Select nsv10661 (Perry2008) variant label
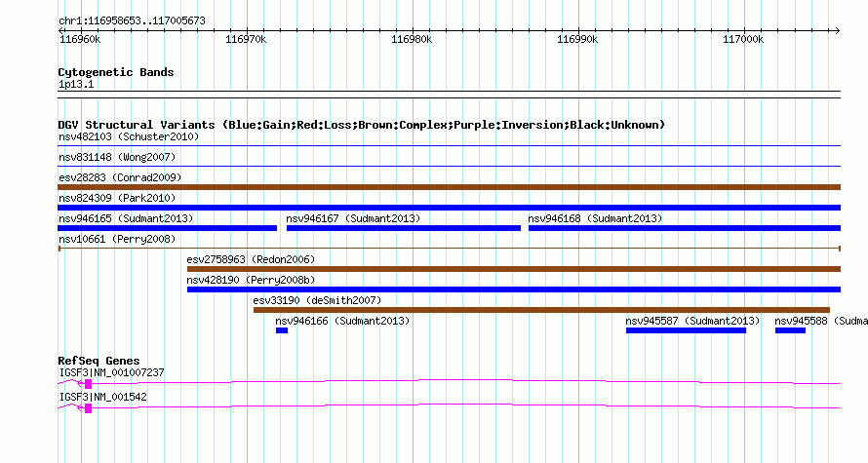Viewport: 868px width, 463px height. 117,239
